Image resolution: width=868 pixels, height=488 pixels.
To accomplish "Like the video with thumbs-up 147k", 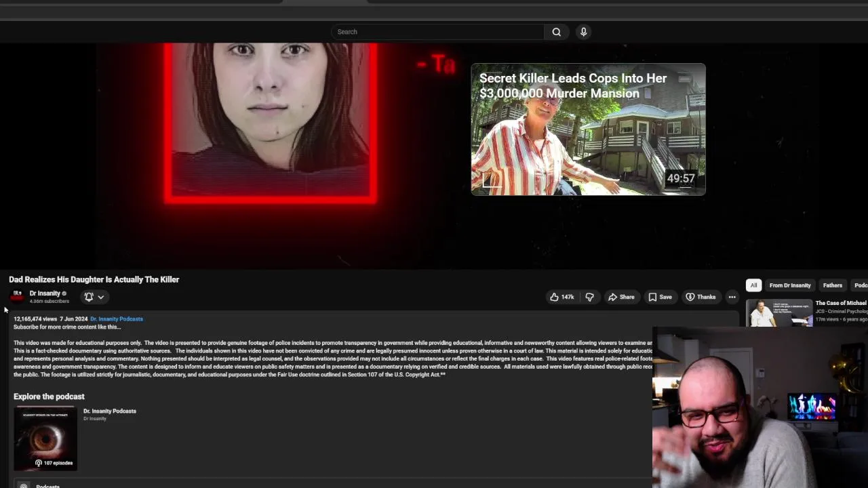I will point(561,297).
